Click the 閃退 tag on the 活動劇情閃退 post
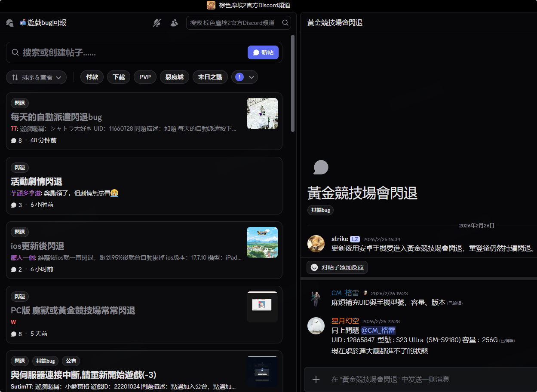The height and width of the screenshot is (392, 537). tap(20, 168)
